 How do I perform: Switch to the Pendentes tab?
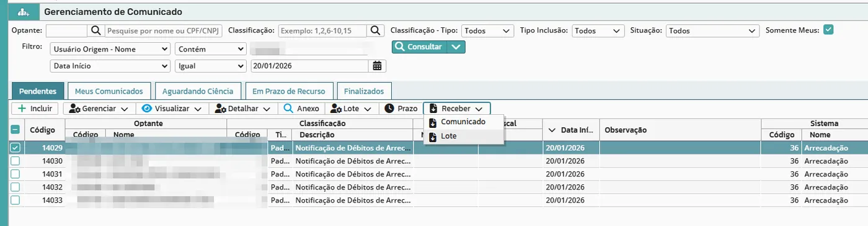38,91
